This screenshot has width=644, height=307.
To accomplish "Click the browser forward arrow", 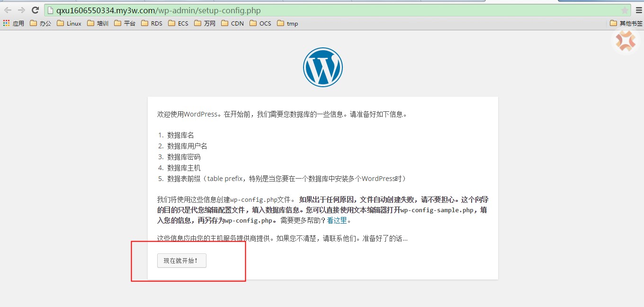I will [x=21, y=10].
